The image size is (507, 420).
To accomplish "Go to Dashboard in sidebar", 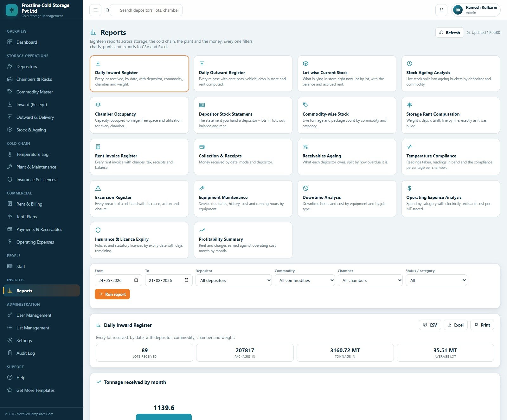I will pyautogui.click(x=41, y=42).
